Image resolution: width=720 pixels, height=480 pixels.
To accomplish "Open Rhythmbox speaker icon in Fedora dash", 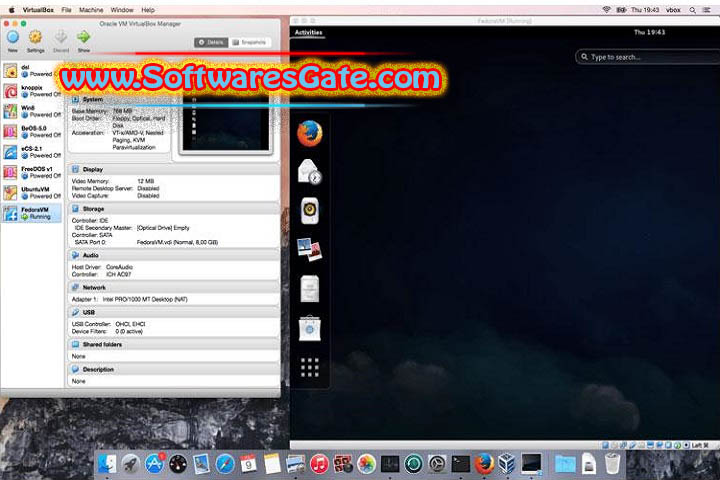I will (x=309, y=211).
